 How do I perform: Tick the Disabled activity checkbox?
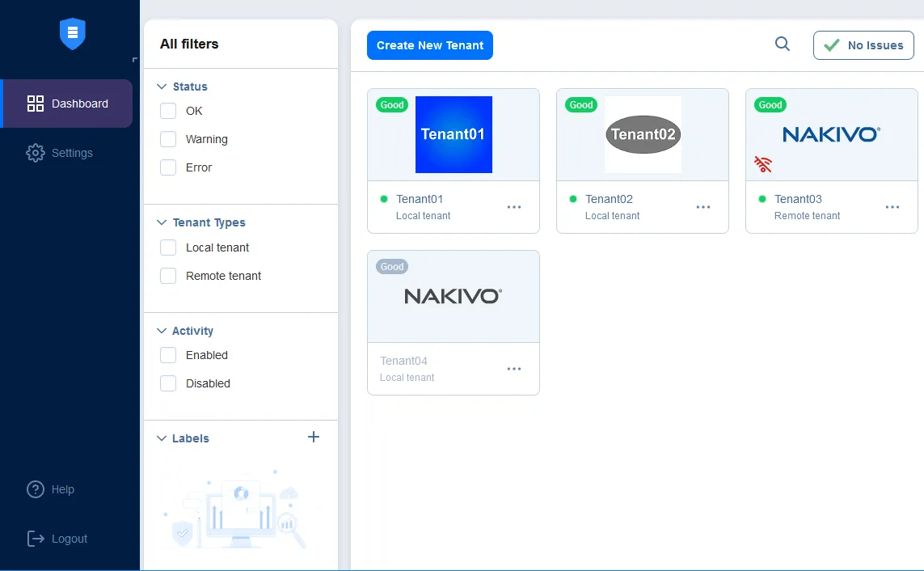pos(168,383)
